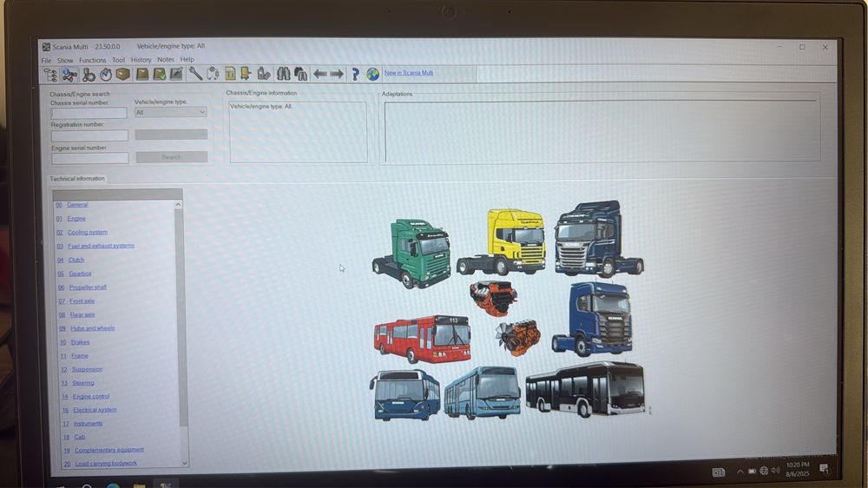868x488 pixels.
Task: Open the Tool menu
Action: coord(118,60)
